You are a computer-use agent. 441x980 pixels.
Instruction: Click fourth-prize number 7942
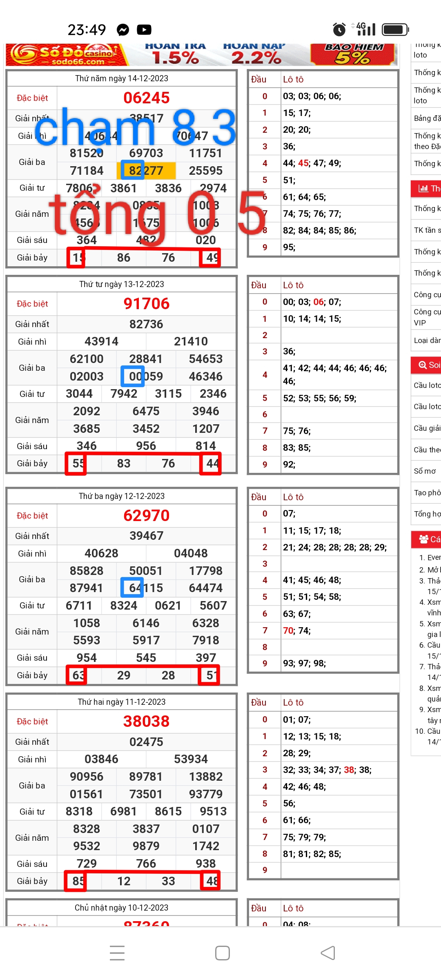pos(124,394)
